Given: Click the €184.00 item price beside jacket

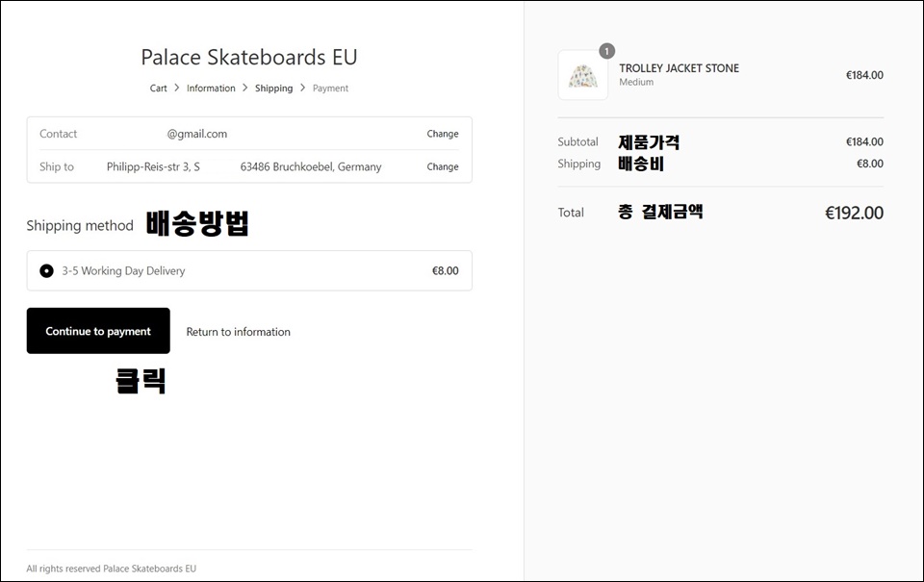Looking at the screenshot, I should pyautogui.click(x=864, y=75).
